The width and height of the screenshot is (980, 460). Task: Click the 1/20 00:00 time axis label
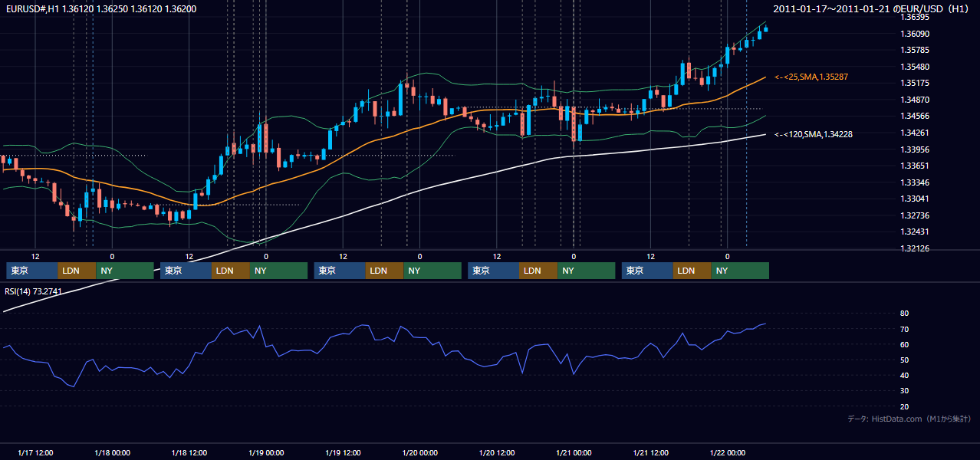point(420,452)
